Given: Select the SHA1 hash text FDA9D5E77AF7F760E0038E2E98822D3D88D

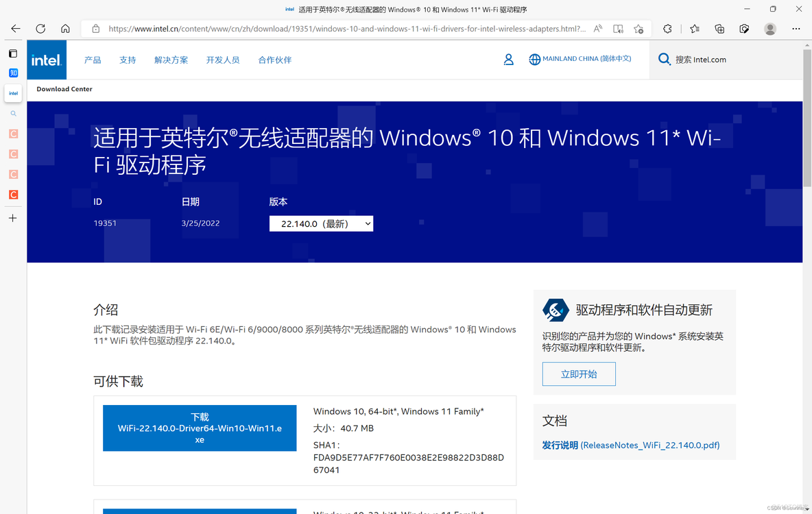Looking at the screenshot, I should tap(409, 458).
